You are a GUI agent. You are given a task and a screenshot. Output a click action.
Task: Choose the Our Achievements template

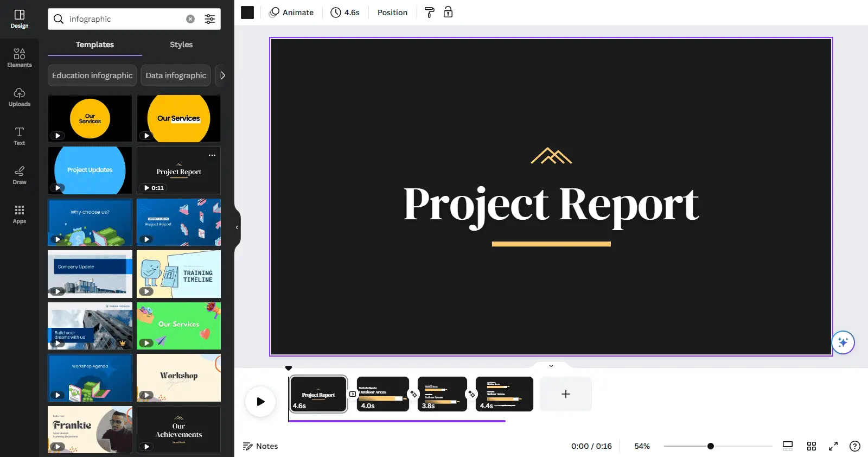click(179, 429)
